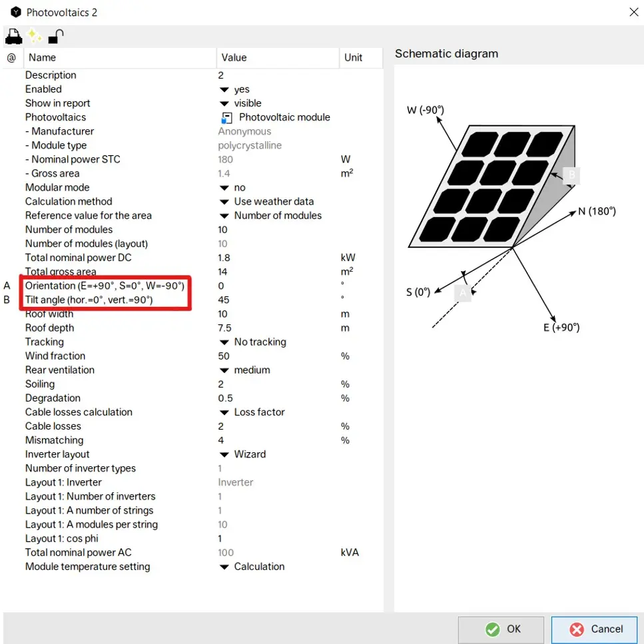Toggle Modular mode from no
644x644 pixels.
coord(224,188)
